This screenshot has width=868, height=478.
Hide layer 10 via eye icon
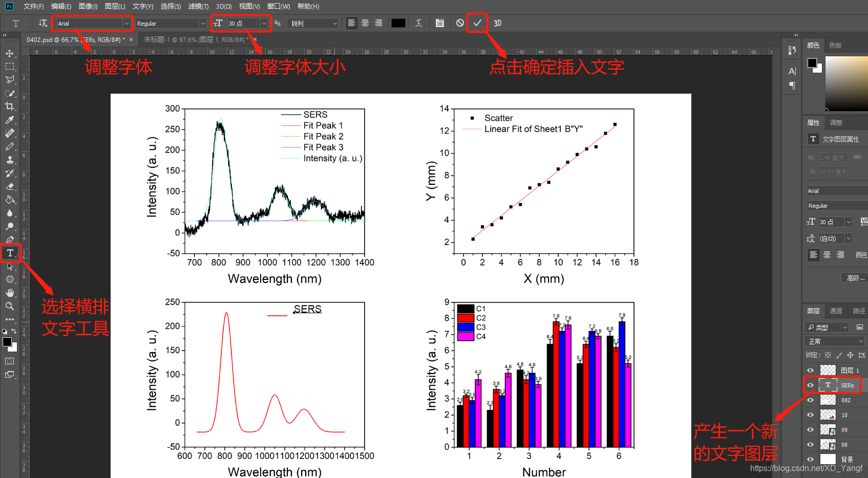tap(810, 415)
